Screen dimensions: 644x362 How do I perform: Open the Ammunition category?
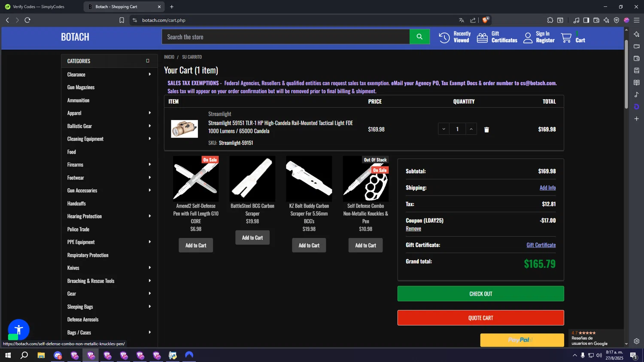click(78, 100)
